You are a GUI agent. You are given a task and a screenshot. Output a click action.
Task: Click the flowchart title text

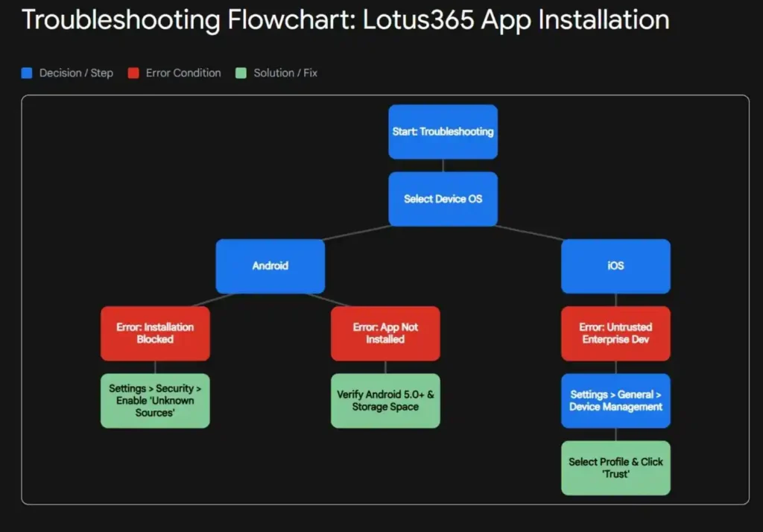tap(345, 20)
